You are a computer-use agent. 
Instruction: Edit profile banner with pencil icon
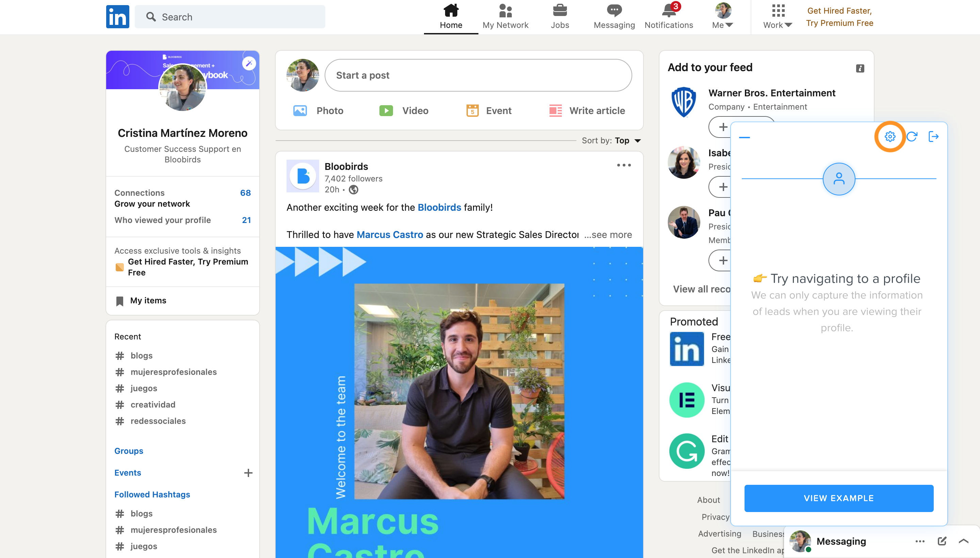pyautogui.click(x=249, y=63)
